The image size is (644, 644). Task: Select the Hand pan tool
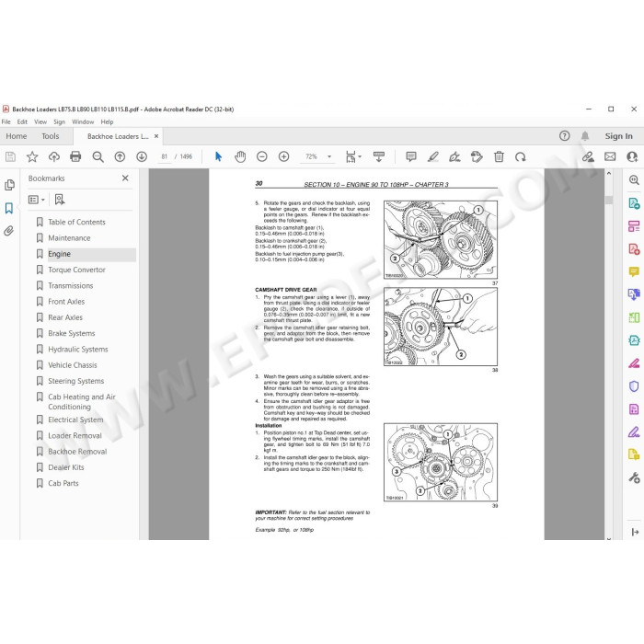pyautogui.click(x=240, y=156)
